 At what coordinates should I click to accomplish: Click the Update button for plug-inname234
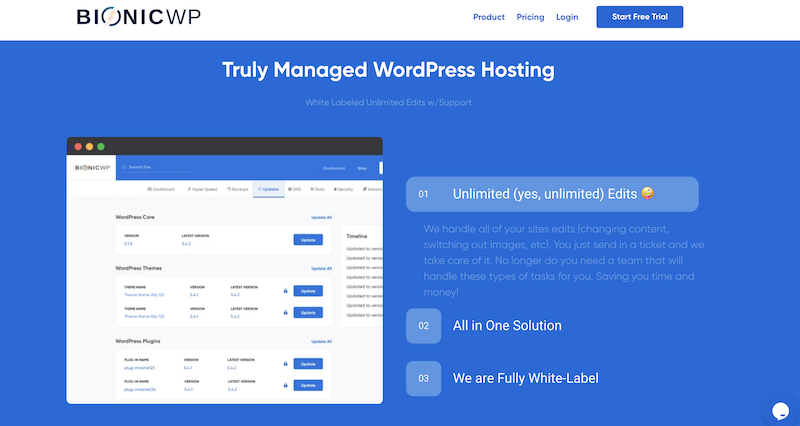click(308, 385)
